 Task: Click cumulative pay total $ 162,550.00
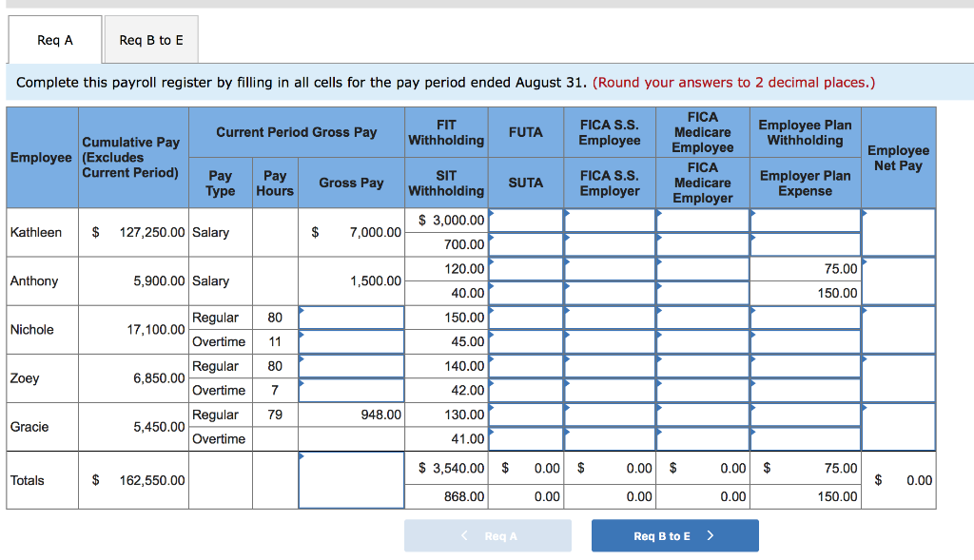(x=138, y=480)
